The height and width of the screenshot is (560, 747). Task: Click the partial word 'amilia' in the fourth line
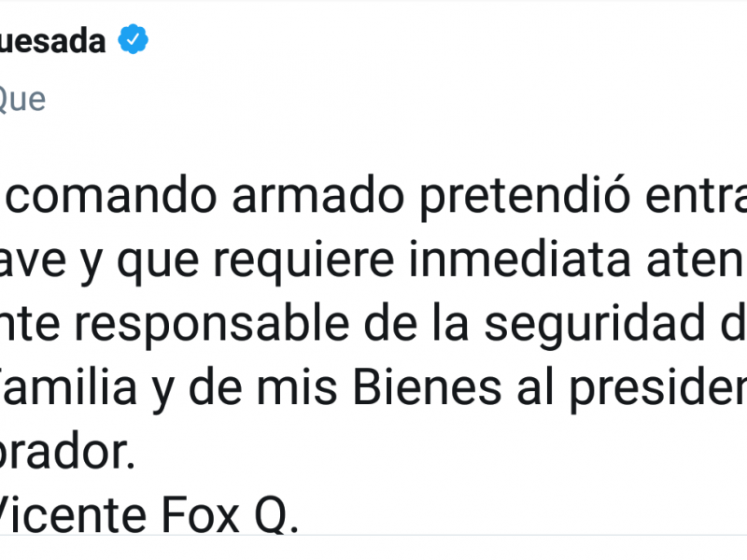(x=69, y=387)
